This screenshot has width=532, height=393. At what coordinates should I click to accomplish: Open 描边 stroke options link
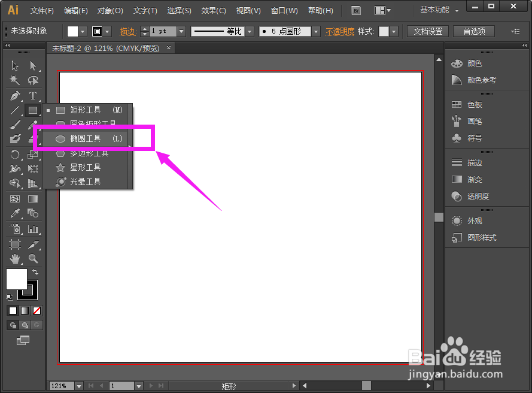click(x=128, y=32)
